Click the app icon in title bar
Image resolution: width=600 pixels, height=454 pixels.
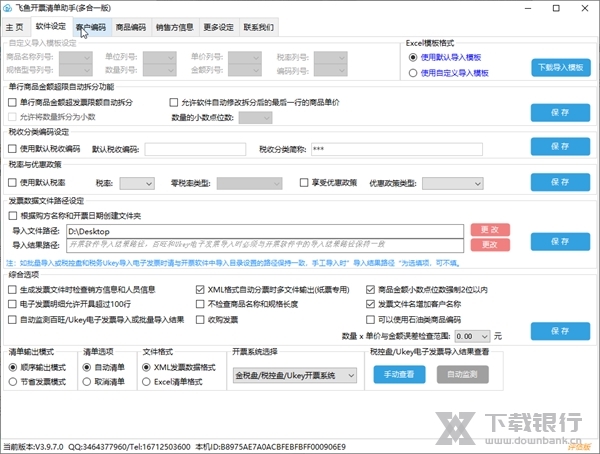(x=8, y=8)
